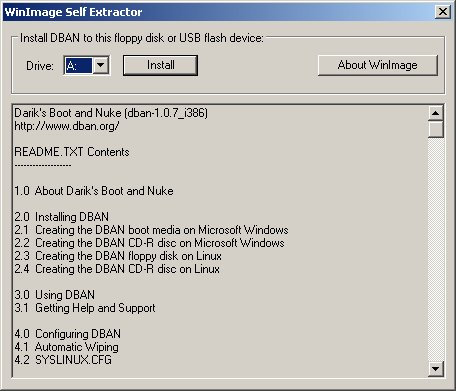This screenshot has width=456, height=391.
Task: Click the empty scrollbar track below thumb
Action: point(435,249)
